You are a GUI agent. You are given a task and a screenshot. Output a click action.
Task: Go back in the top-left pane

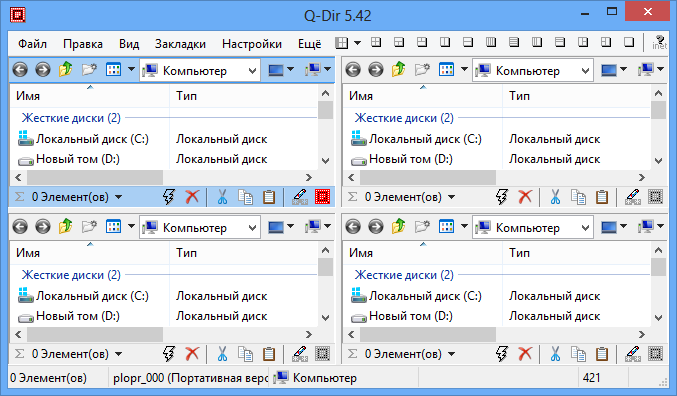(20, 69)
